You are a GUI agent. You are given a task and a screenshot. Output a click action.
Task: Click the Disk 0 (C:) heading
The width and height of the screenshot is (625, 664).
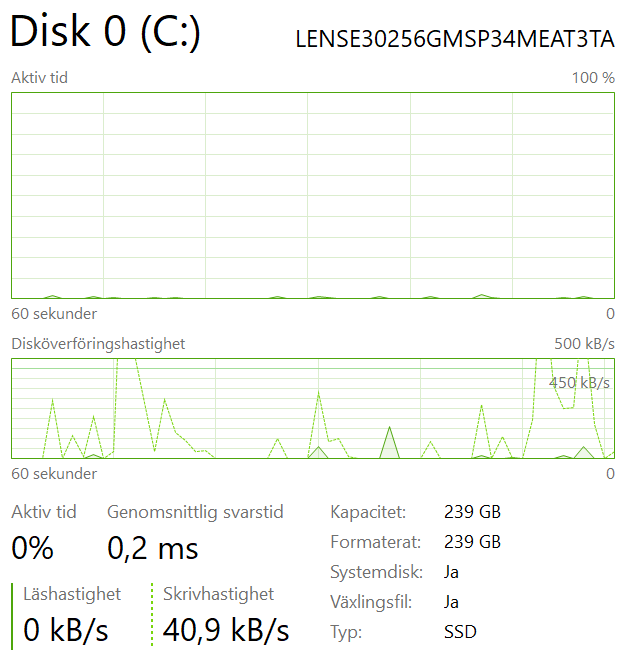(105, 32)
